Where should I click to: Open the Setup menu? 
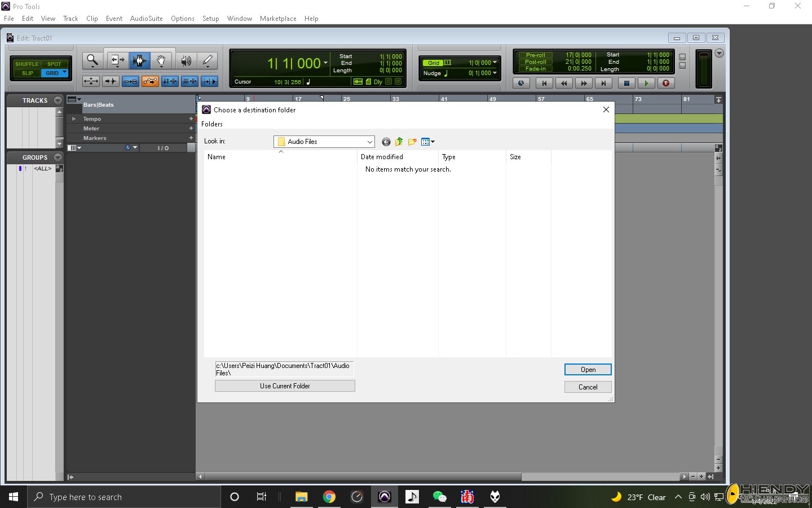[x=211, y=19]
